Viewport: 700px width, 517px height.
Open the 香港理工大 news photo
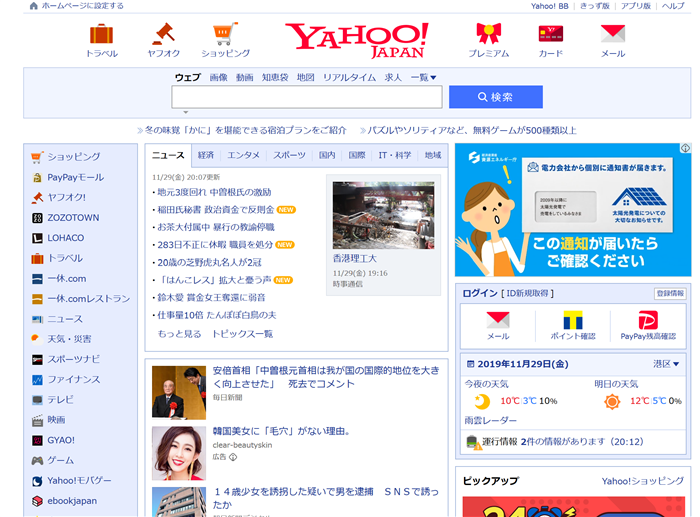click(x=383, y=215)
